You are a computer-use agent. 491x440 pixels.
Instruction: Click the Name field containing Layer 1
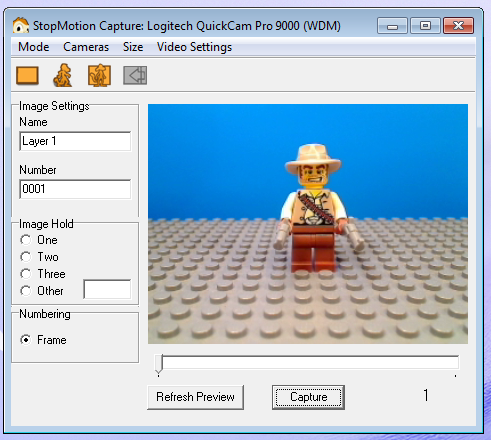(x=75, y=141)
